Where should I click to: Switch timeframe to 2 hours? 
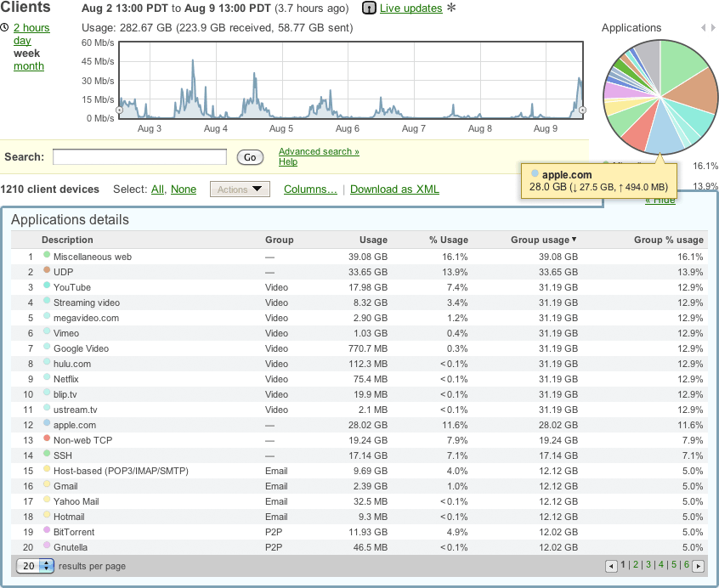[31, 28]
